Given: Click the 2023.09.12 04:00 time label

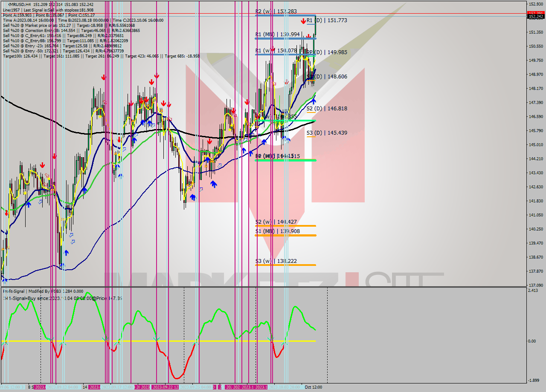Looking at the screenshot, I should pyautogui.click(x=62, y=387).
